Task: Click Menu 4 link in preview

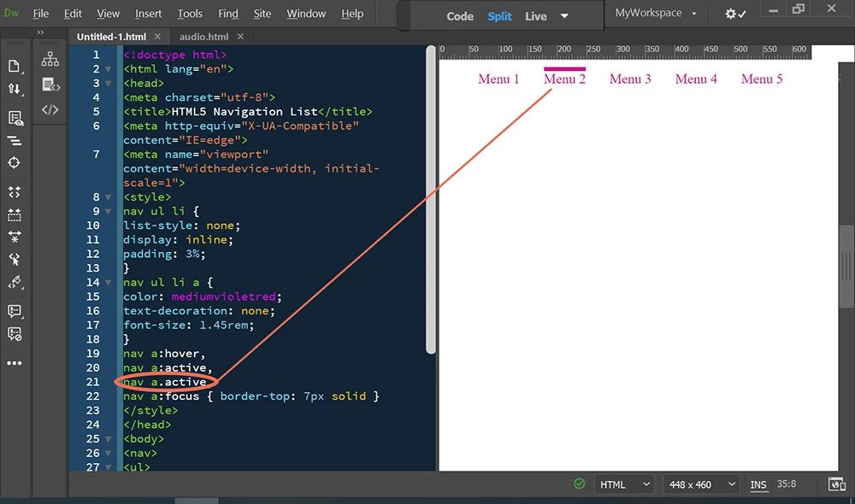Action: (696, 79)
